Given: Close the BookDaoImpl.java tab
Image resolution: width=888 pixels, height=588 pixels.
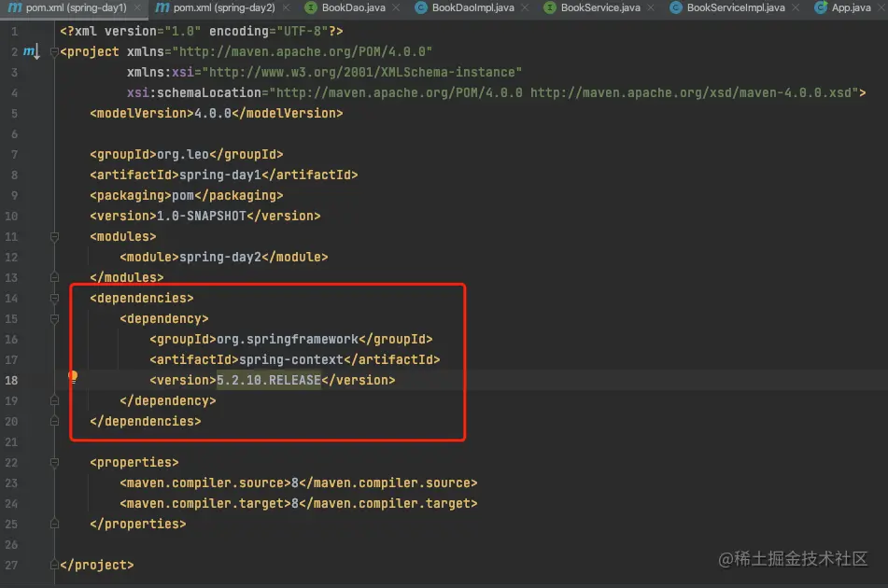Looking at the screenshot, I should tap(525, 7).
